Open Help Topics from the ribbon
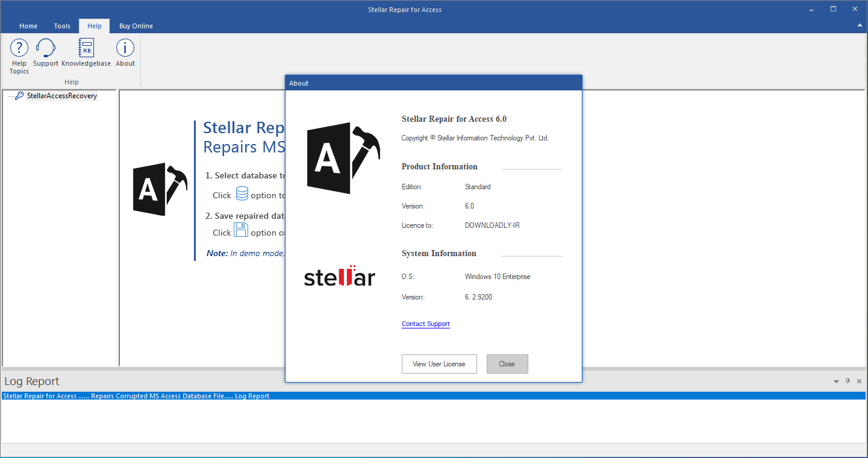 pyautogui.click(x=19, y=54)
